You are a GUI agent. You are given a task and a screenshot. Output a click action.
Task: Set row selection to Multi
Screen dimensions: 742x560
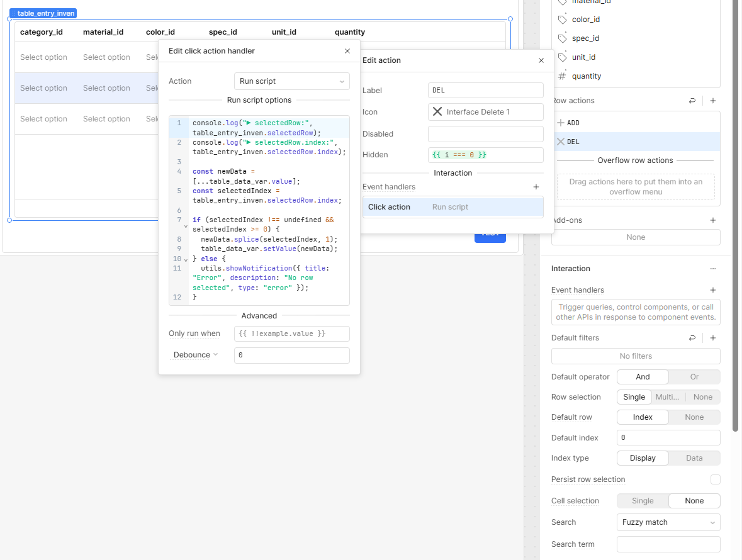[668, 397]
